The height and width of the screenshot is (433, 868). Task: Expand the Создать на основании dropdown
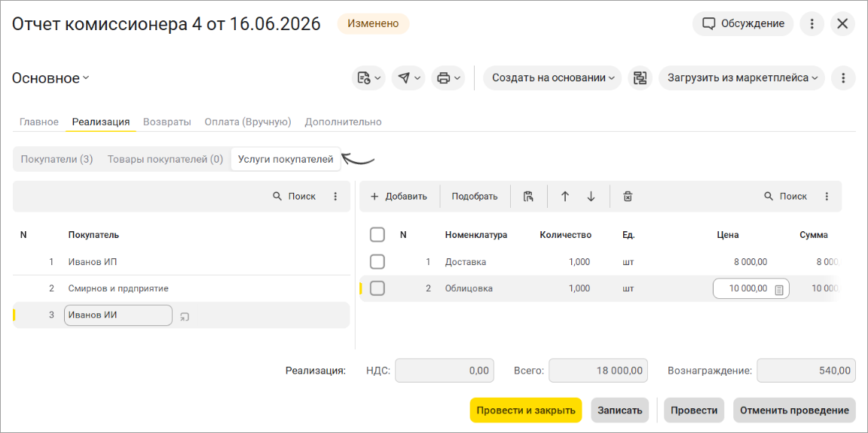tap(552, 78)
